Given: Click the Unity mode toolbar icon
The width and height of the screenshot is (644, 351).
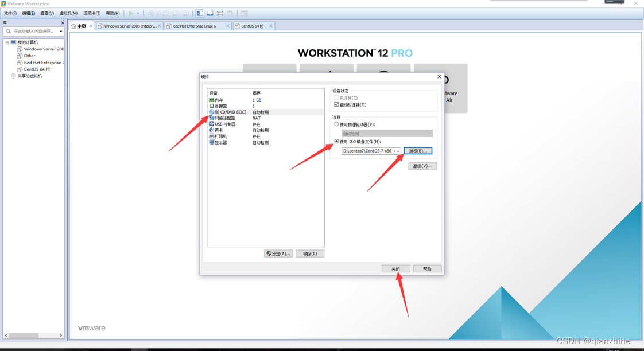Looking at the screenshot, I should (230, 14).
